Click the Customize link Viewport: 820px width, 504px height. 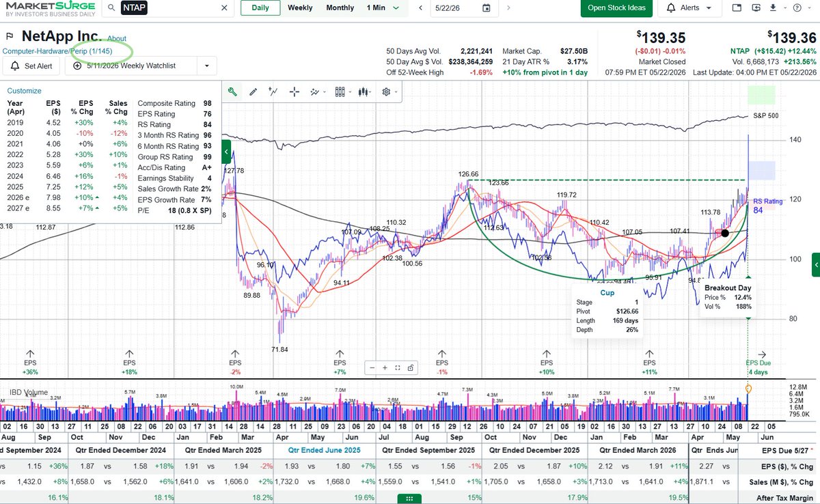24,91
